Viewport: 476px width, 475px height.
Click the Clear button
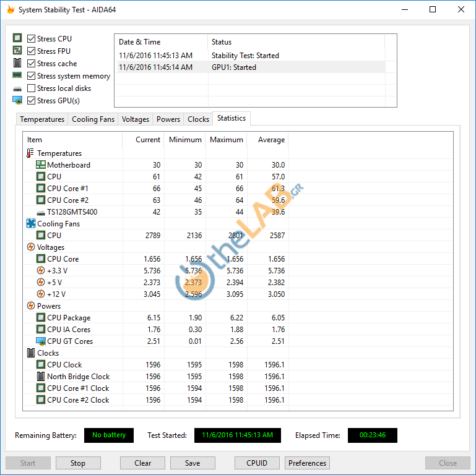[x=143, y=463]
